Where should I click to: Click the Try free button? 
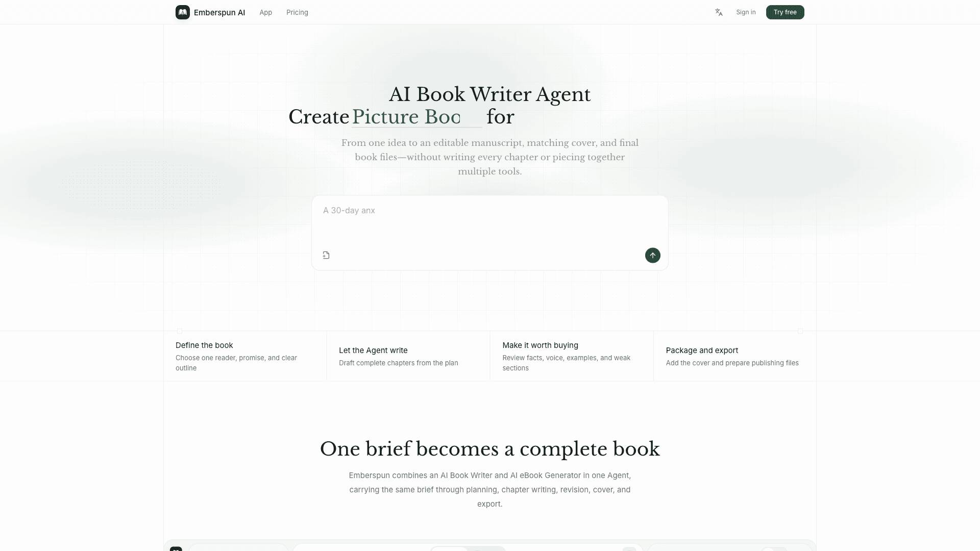(785, 12)
